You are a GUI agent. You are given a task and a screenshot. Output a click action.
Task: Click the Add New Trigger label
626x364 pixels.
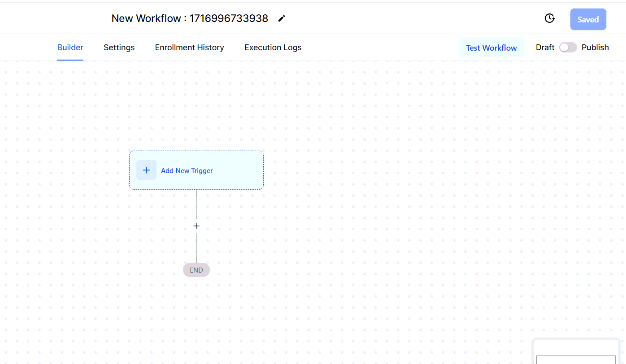[187, 171]
